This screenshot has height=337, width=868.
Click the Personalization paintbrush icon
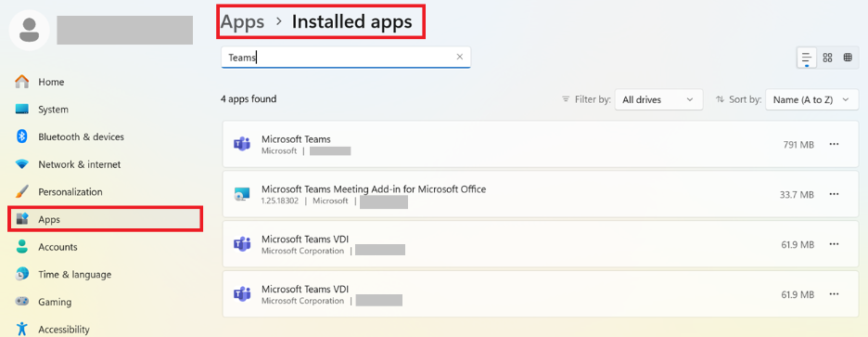click(x=22, y=192)
